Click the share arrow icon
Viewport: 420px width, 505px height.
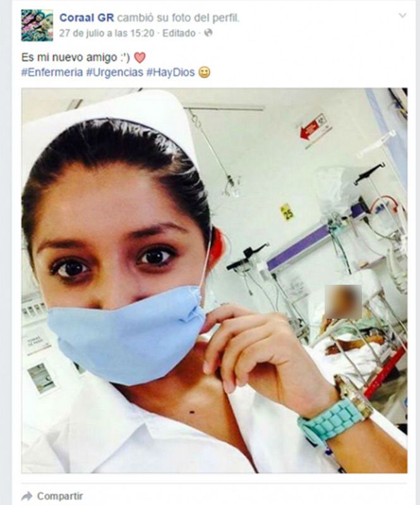point(27,496)
